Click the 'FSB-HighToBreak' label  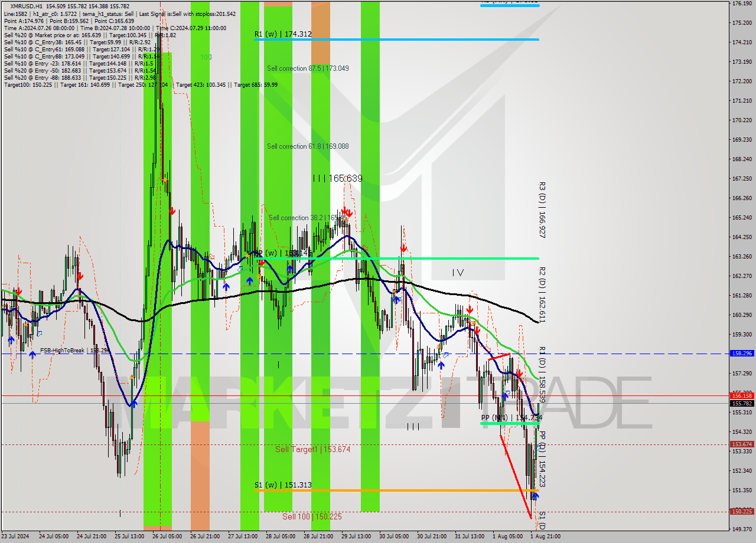coord(75,351)
